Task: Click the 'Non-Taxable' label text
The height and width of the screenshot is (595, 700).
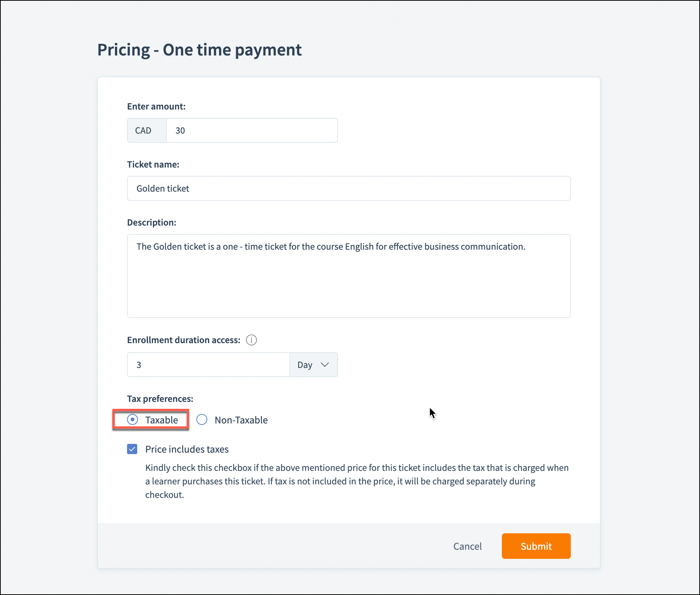Action: click(x=241, y=420)
